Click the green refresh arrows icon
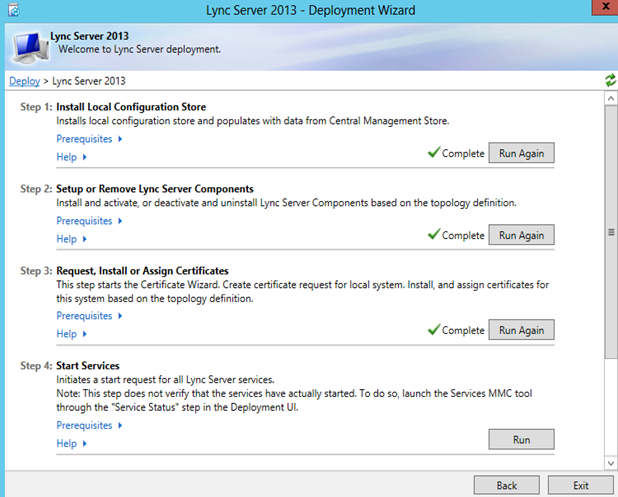Screen dimensions: 618x497 point(611,80)
